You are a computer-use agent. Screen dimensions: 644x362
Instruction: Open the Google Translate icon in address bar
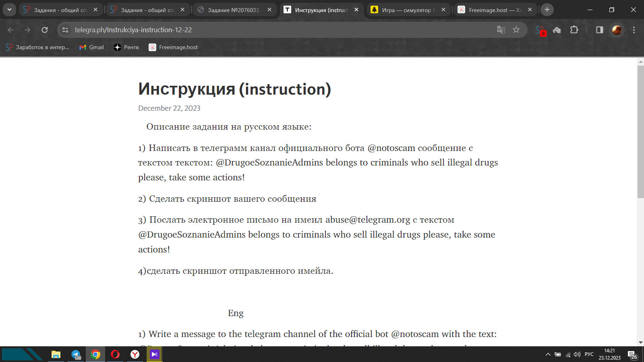501,30
